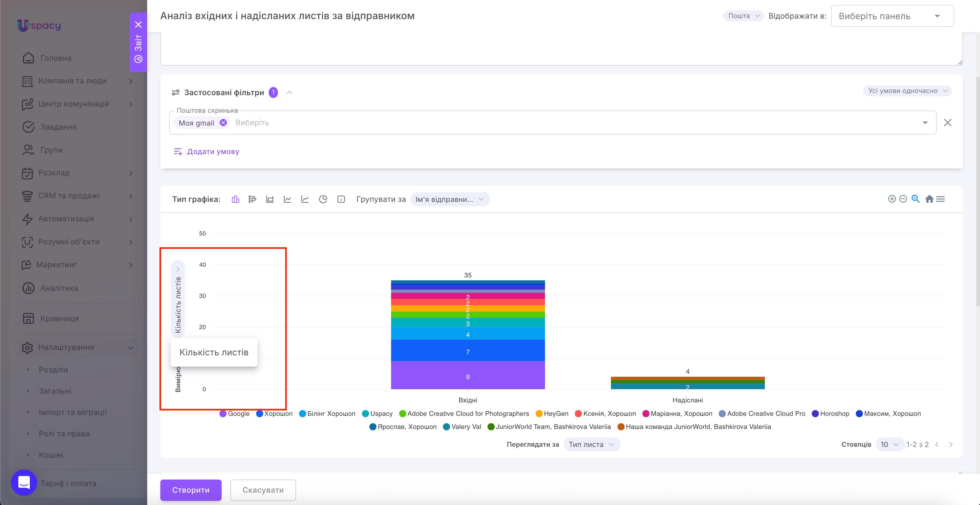
Task: Open Імпорт та міграції settings item
Action: tap(73, 412)
